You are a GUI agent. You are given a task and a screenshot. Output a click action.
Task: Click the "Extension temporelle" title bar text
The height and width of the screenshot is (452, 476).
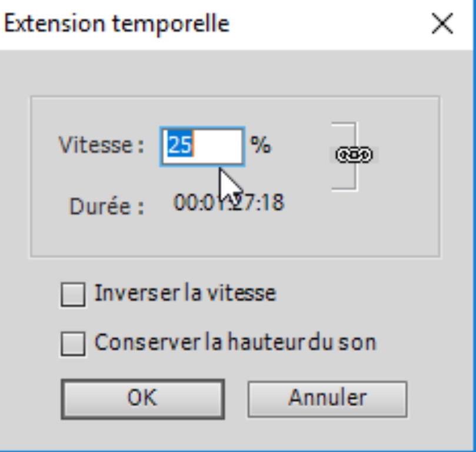116,25
